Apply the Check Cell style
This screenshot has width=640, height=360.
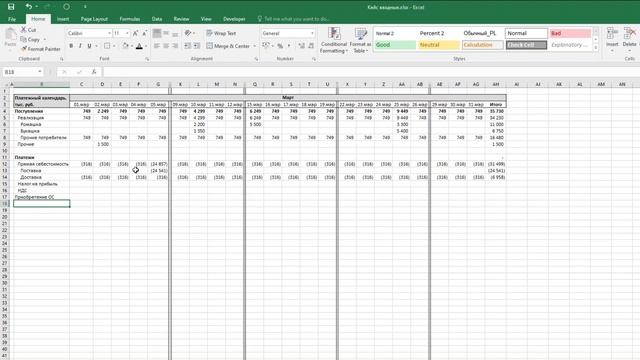tap(526, 45)
